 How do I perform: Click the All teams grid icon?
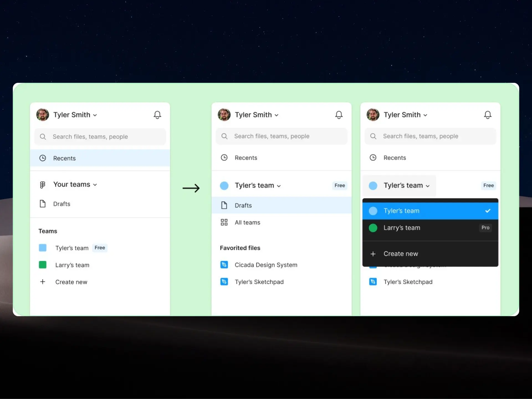tap(224, 222)
